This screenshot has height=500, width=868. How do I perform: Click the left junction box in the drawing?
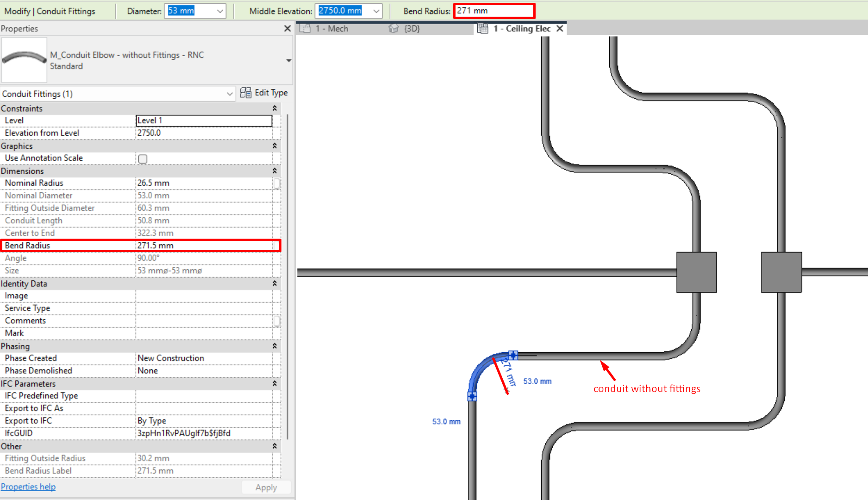click(x=696, y=272)
